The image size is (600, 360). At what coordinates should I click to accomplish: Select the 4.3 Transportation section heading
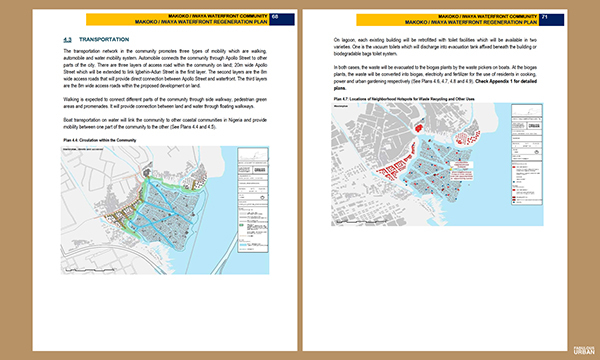click(x=96, y=39)
